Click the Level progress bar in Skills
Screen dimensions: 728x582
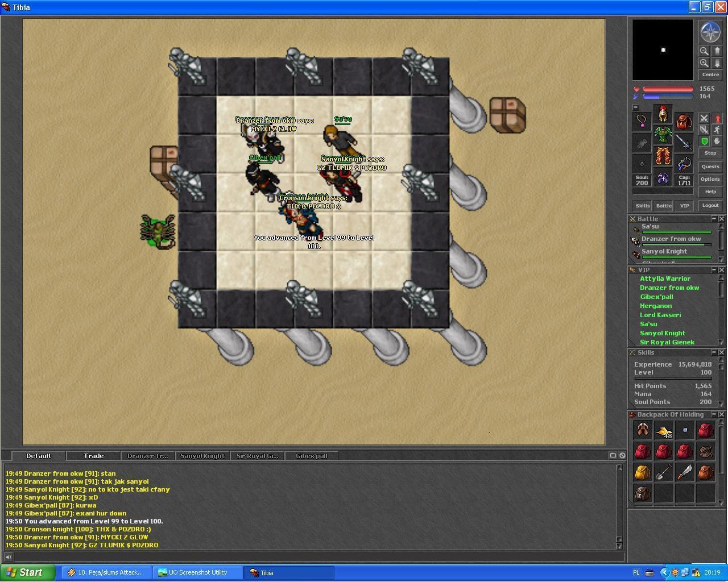tap(673, 379)
